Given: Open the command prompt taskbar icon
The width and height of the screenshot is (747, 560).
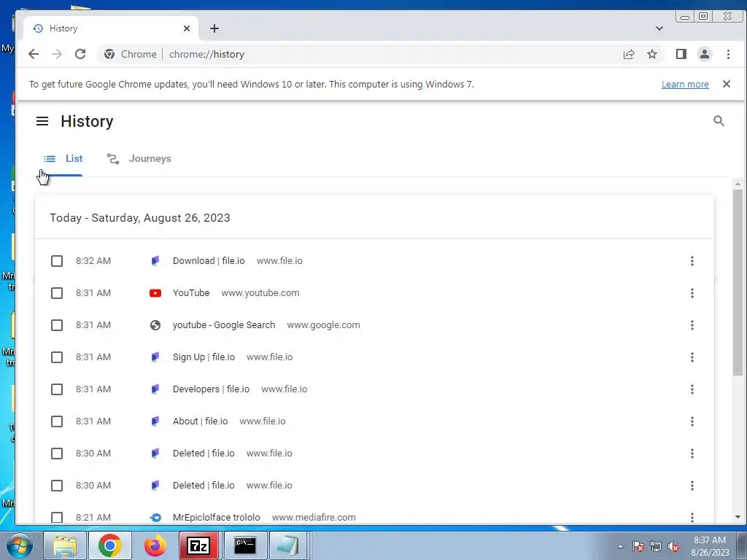Looking at the screenshot, I should click(244, 545).
